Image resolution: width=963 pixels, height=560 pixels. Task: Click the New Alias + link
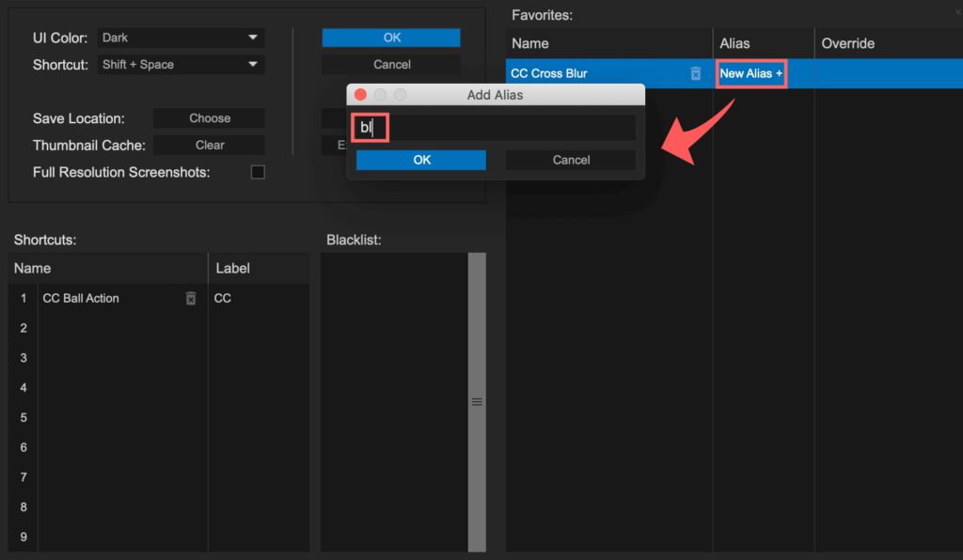[x=750, y=72]
